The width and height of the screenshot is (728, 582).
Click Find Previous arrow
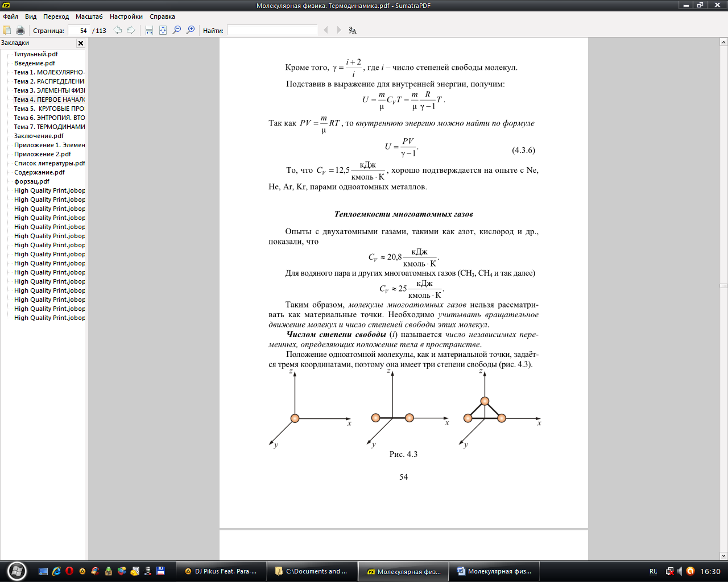tap(326, 30)
